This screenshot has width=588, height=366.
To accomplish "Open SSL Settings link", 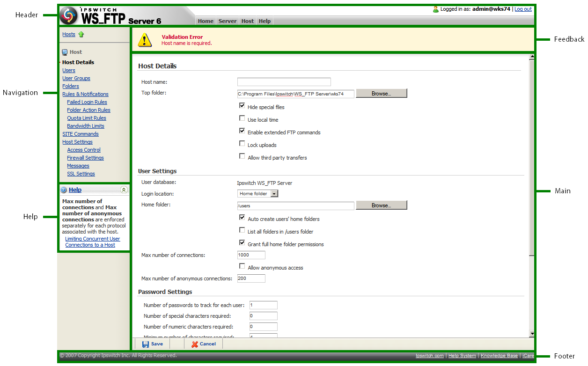I will tap(81, 174).
